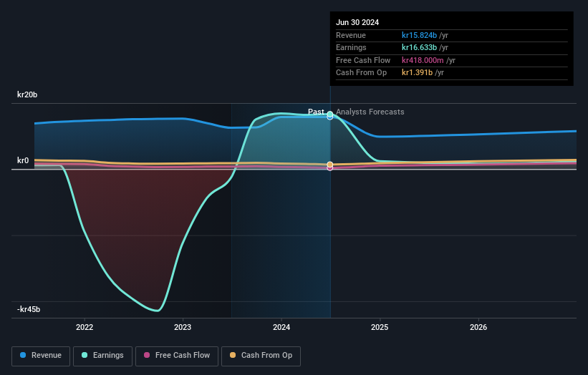Click the teal Earnings legend dot

[85, 355]
